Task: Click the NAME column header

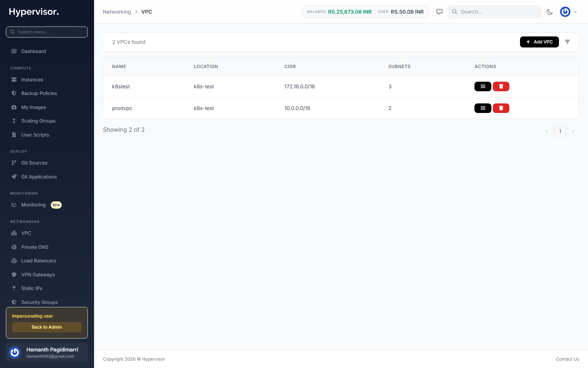Action: point(119,67)
